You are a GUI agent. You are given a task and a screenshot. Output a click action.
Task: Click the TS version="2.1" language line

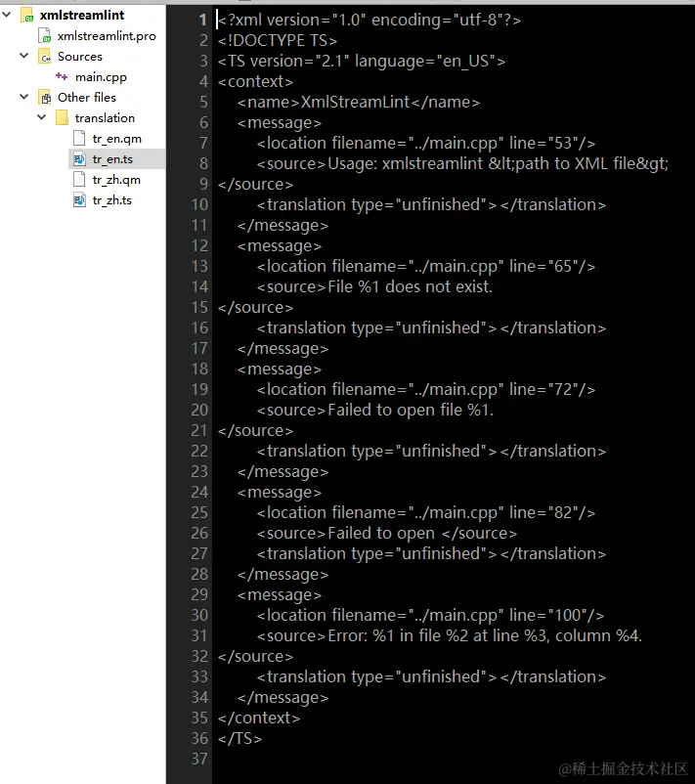tap(362, 61)
